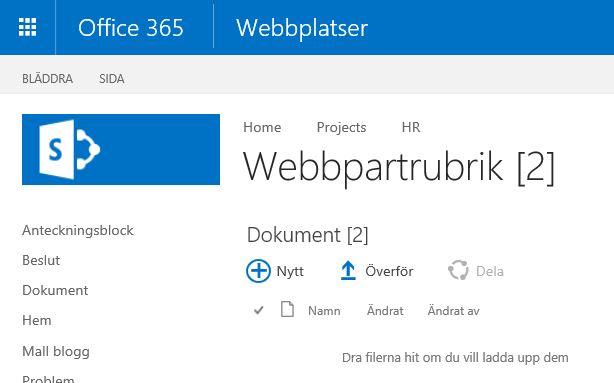The image size is (614, 383).
Task: Click the Dela share icon
Action: click(458, 270)
